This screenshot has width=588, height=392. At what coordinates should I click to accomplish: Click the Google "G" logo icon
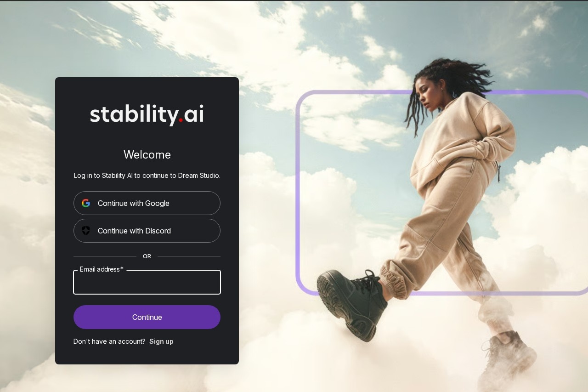(x=86, y=203)
